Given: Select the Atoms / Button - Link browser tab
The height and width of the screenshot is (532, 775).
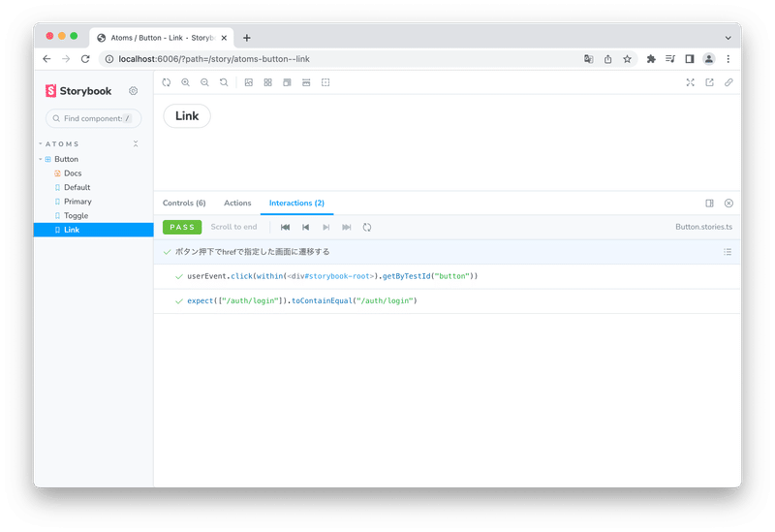Looking at the screenshot, I should click(161, 38).
